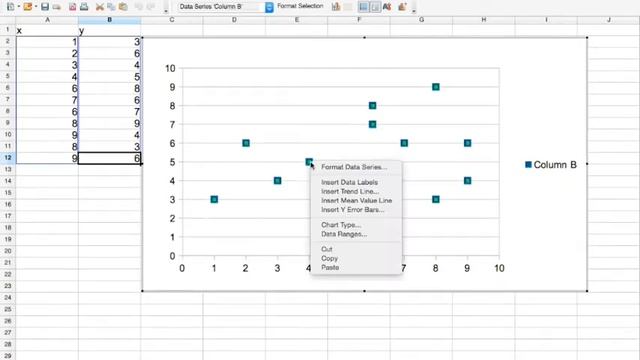The image size is (640, 360).
Task: Toggle horizontal grids icon
Action: click(363, 7)
